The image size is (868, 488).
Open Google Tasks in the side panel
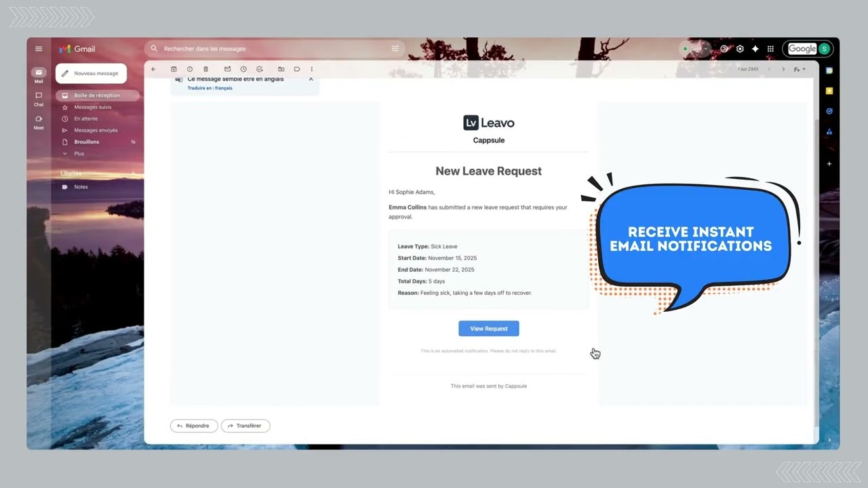point(829,111)
